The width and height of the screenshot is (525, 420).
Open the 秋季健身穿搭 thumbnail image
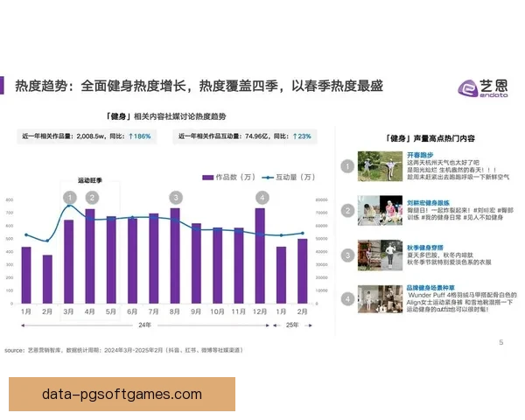click(x=380, y=255)
